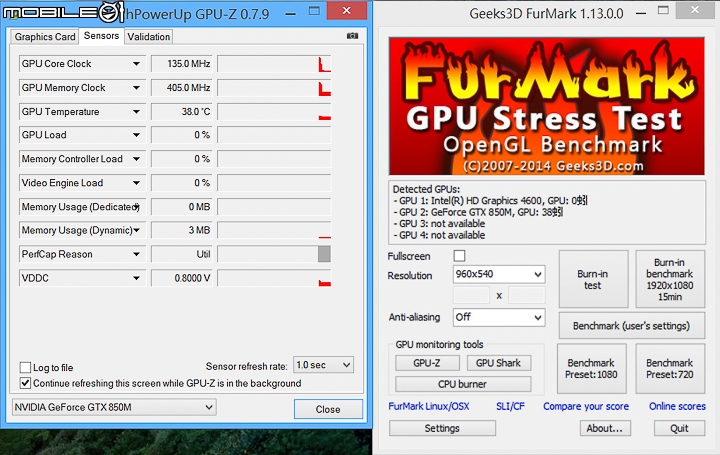Image resolution: width=720 pixels, height=455 pixels.
Task: Follow the Compare your score link
Action: tap(586, 406)
